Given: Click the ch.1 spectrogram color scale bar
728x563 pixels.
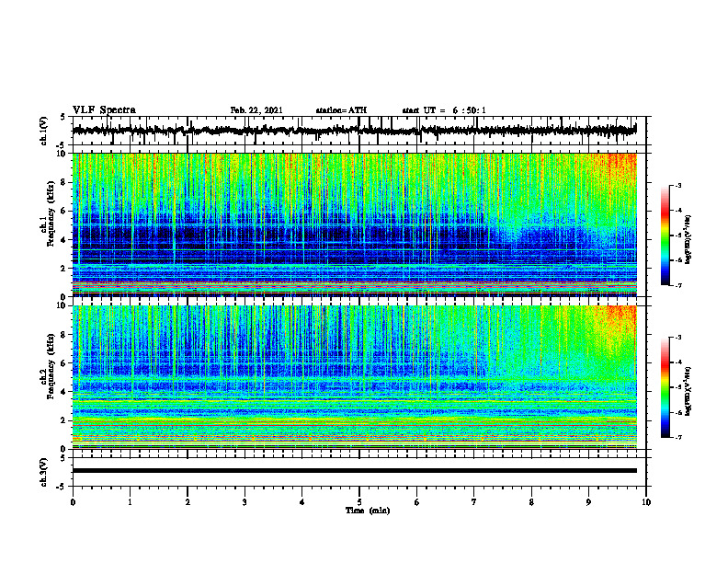Looking at the screenshot, I should tap(665, 236).
